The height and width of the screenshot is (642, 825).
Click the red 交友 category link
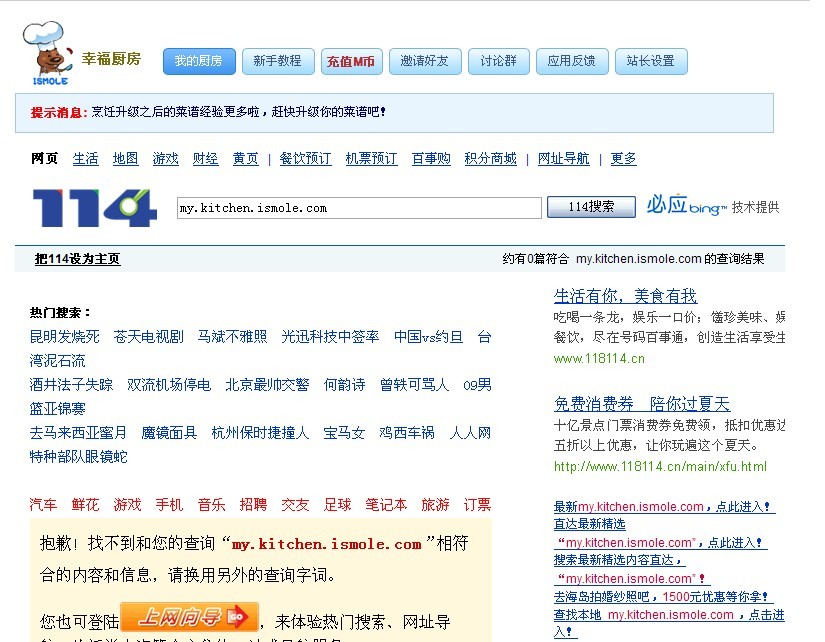coord(295,505)
